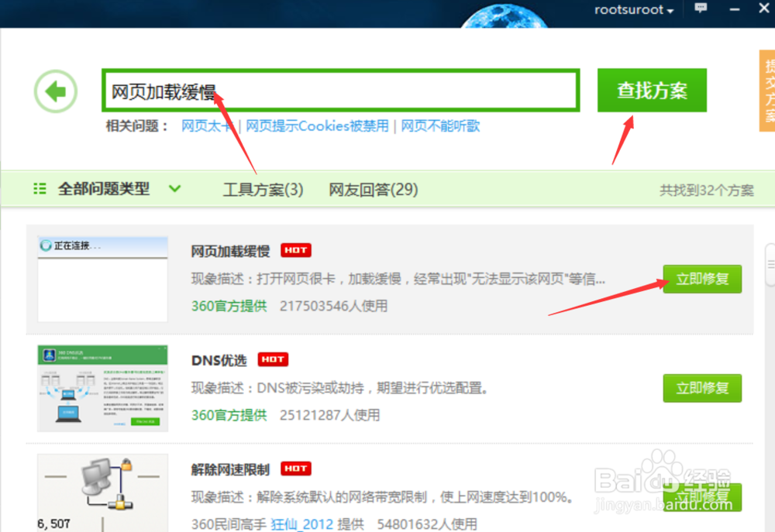Open the 网页太卡 related question link
Image resolution: width=775 pixels, height=532 pixels.
pos(206,125)
